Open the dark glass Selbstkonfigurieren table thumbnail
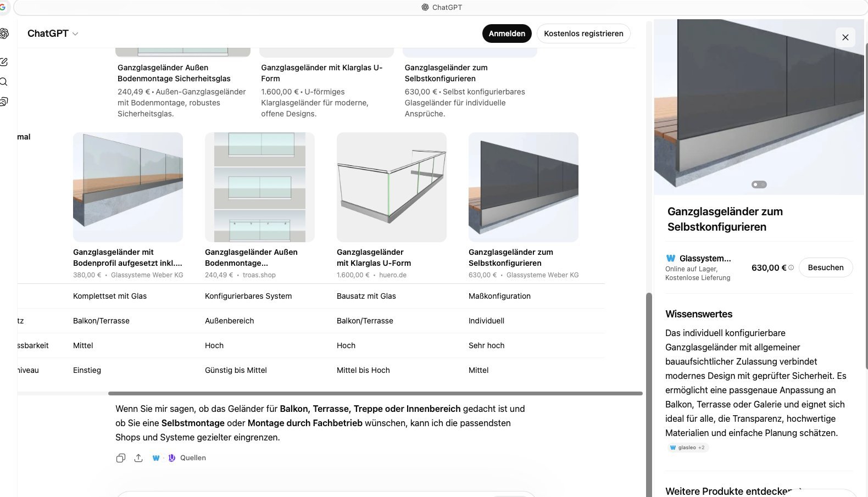 tap(524, 187)
